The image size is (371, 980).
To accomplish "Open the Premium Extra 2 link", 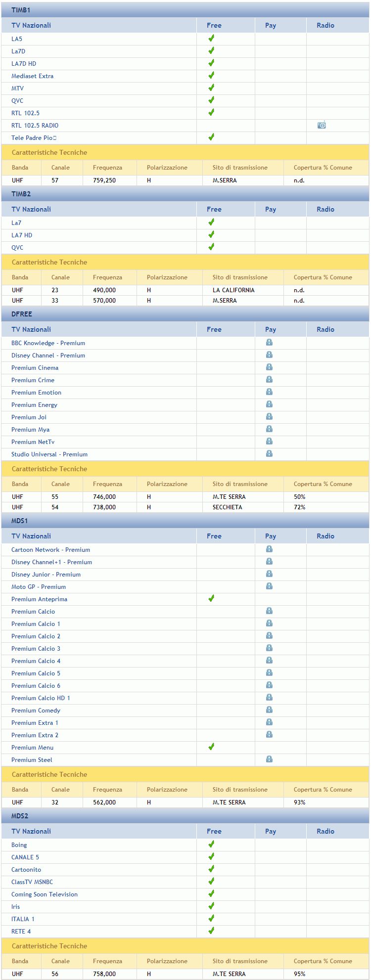I will point(35,735).
